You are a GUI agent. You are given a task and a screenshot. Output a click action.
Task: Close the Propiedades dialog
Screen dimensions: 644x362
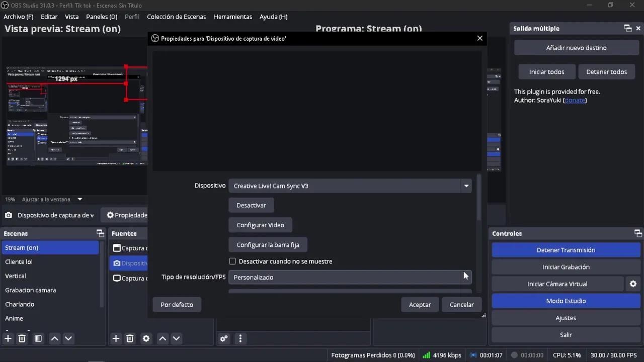[479, 38]
